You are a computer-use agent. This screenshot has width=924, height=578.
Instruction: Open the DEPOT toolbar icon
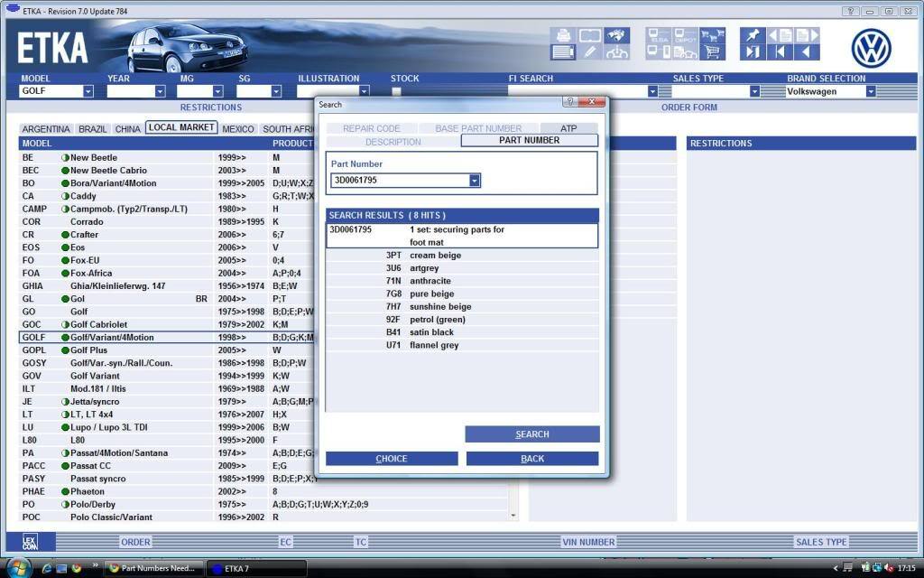tap(686, 35)
